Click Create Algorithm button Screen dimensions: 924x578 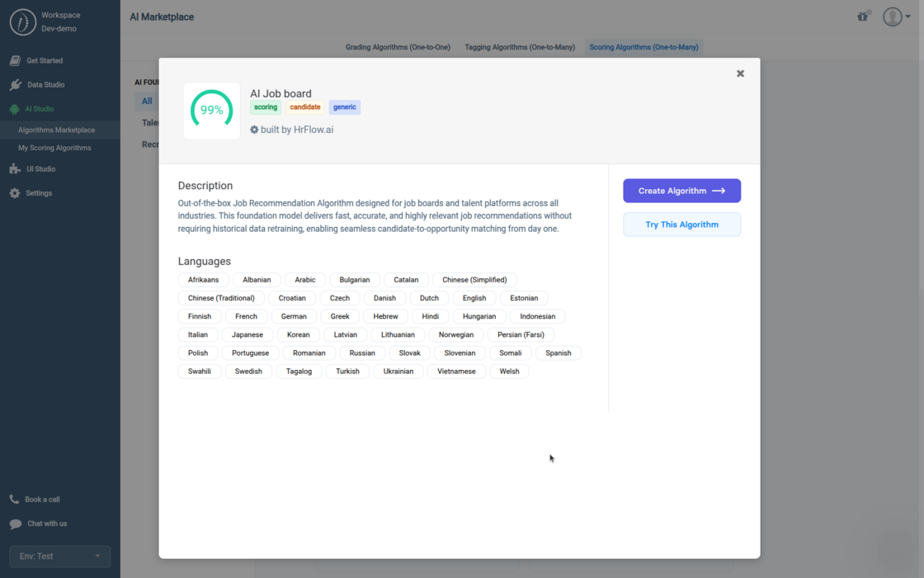(x=681, y=191)
